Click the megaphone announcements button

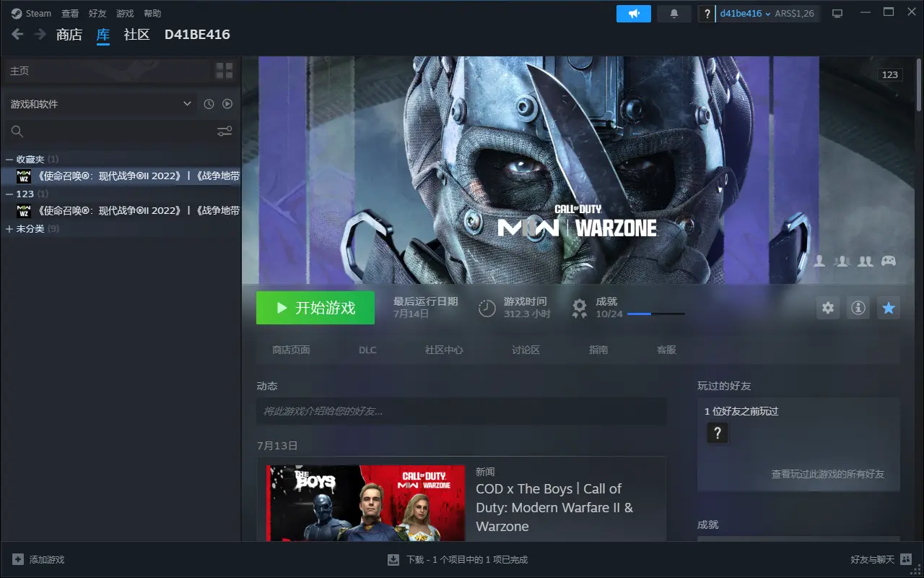tap(634, 14)
